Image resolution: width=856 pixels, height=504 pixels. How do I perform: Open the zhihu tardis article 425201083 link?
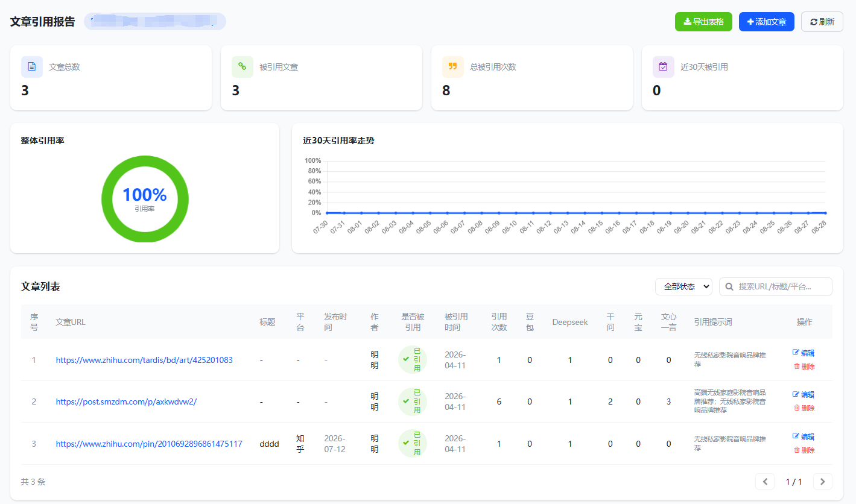pos(144,360)
